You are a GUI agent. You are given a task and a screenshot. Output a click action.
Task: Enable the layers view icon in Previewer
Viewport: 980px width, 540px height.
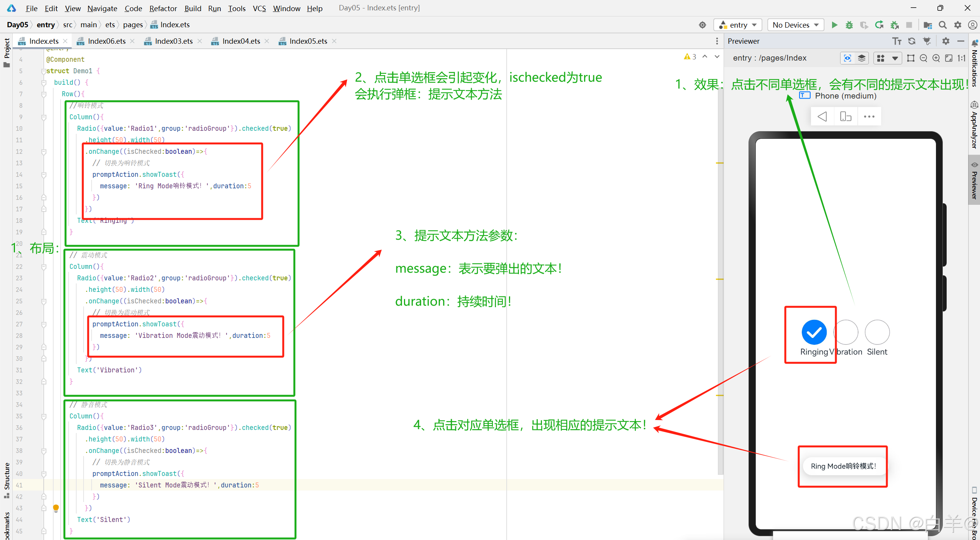coord(862,58)
